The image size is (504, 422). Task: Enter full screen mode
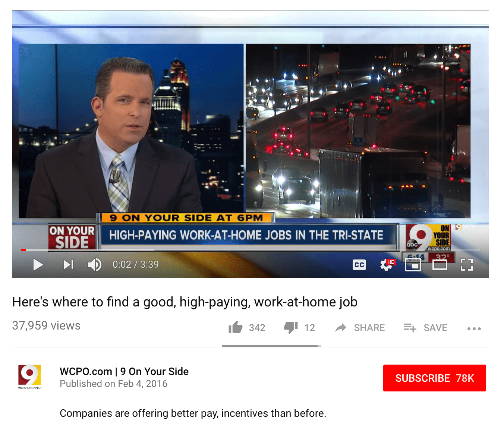pyautogui.click(x=467, y=265)
